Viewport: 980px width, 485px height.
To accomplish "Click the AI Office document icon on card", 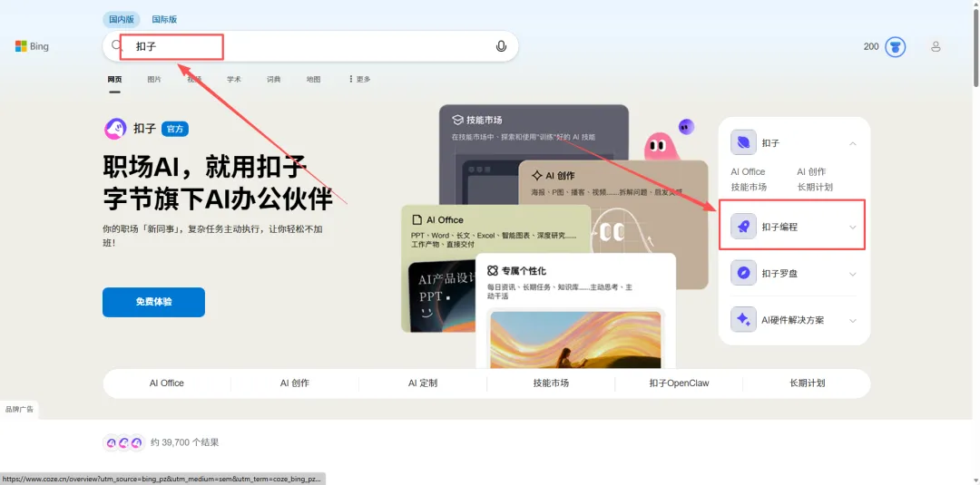I will coord(416,219).
